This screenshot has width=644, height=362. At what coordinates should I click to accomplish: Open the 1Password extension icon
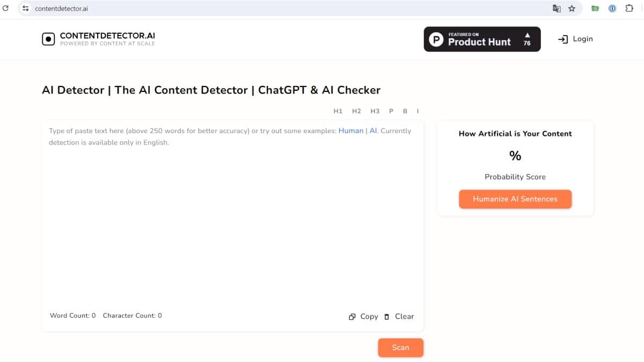tap(612, 9)
